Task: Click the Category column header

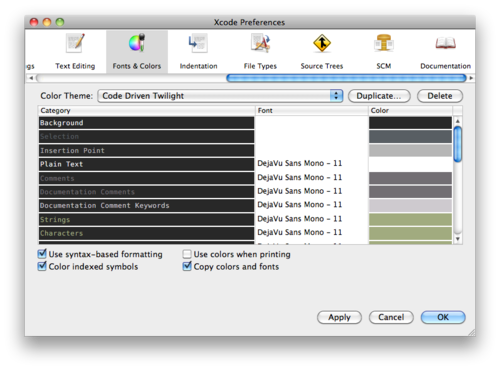Action: (x=147, y=110)
